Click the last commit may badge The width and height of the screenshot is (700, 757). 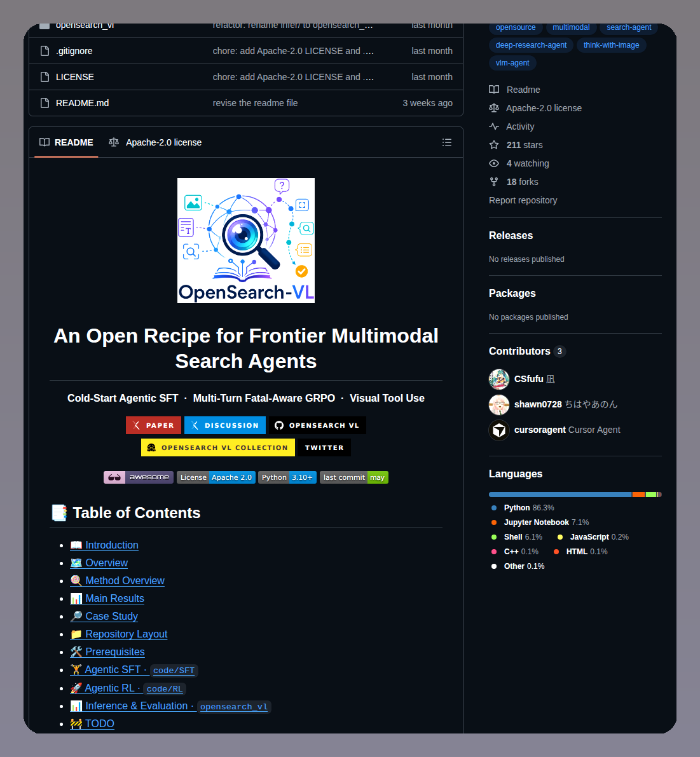pos(354,477)
